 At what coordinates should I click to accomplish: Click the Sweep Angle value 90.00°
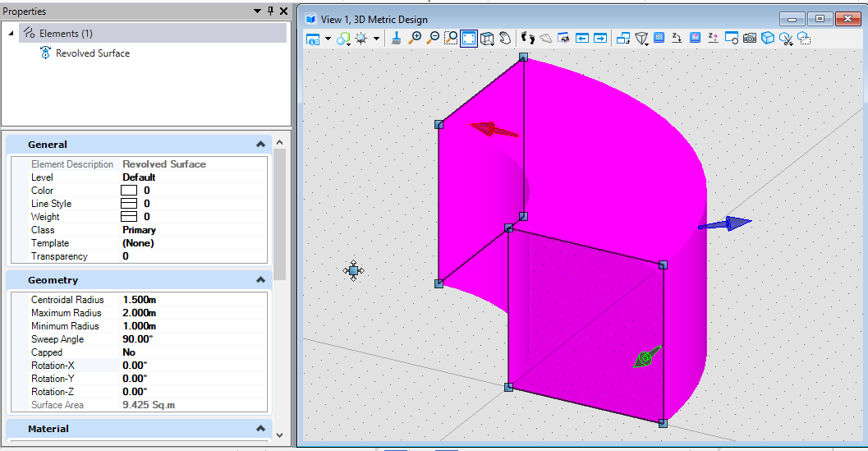[137, 339]
